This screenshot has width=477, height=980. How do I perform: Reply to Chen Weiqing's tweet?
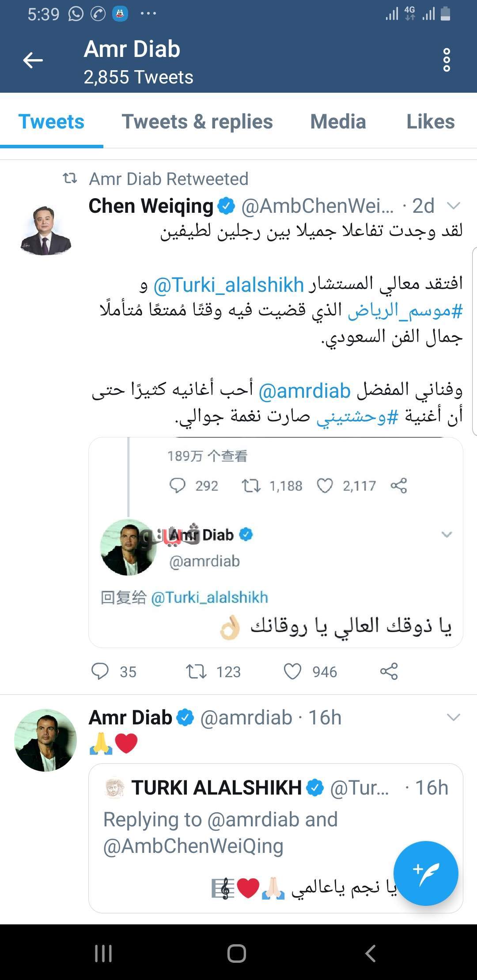click(x=100, y=671)
